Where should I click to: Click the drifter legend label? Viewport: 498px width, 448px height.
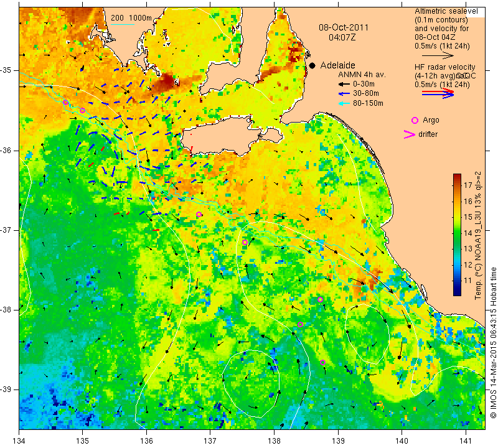428,134
